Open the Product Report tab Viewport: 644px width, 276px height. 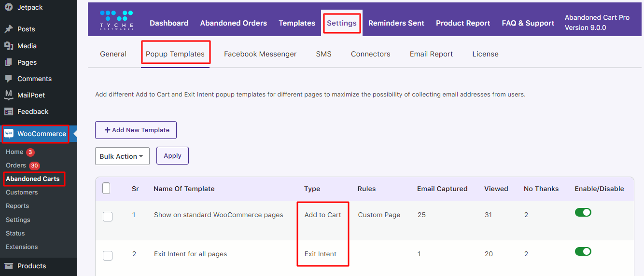coord(463,23)
